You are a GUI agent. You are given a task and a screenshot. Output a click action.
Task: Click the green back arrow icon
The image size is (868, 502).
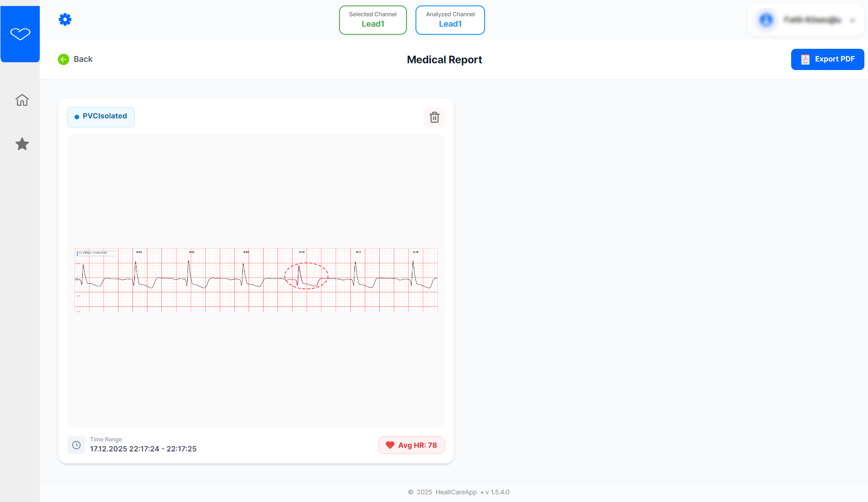pyautogui.click(x=64, y=59)
